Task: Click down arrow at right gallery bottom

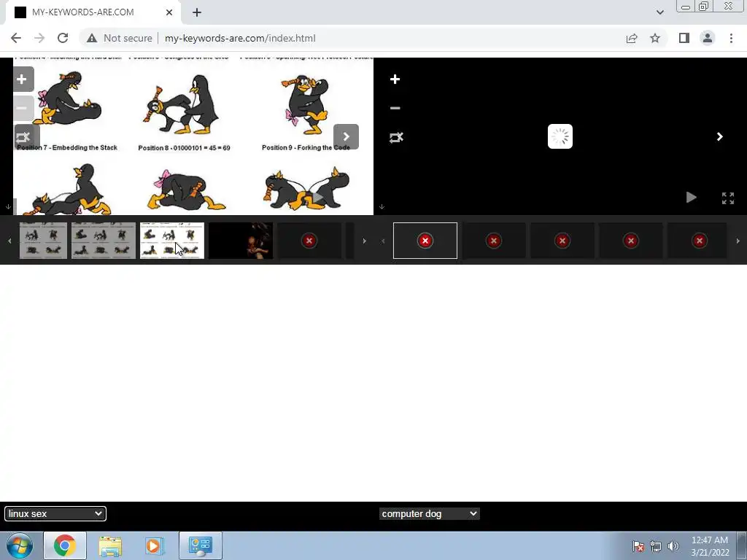Action: (382, 206)
